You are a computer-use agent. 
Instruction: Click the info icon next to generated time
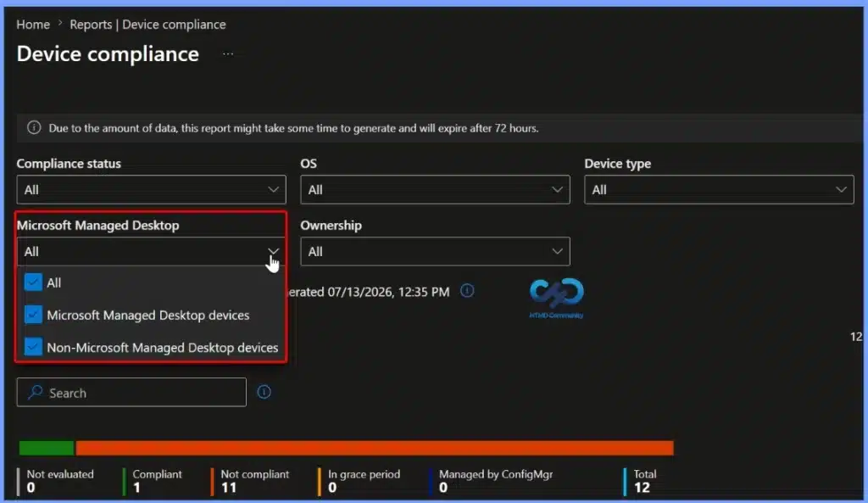[467, 291]
